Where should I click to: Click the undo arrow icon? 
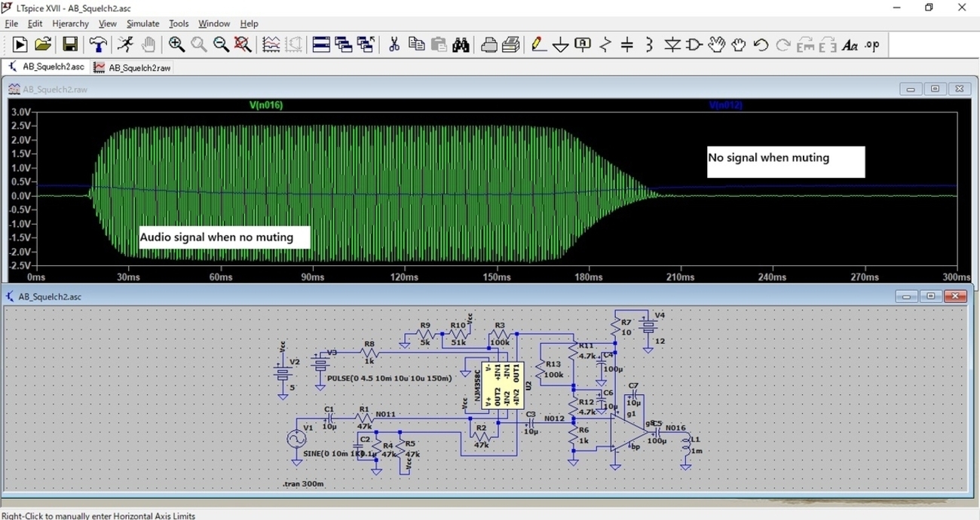click(761, 45)
